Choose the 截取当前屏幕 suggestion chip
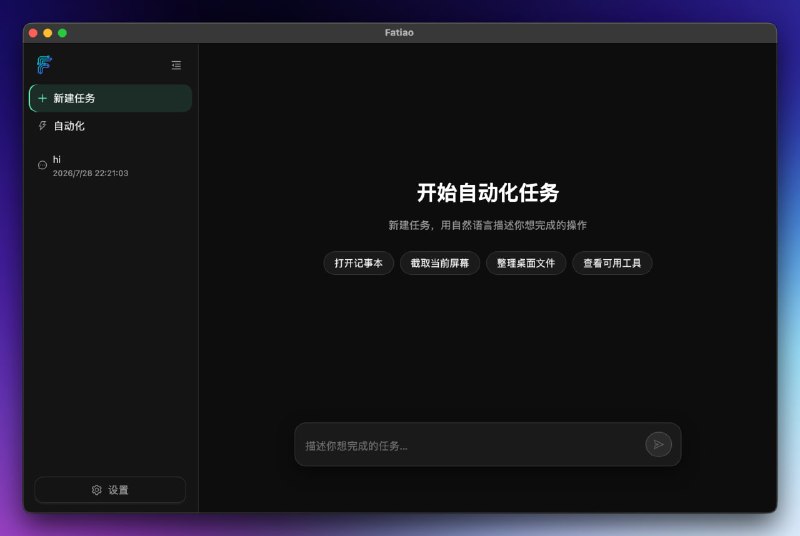Image resolution: width=800 pixels, height=536 pixels. 439,263
